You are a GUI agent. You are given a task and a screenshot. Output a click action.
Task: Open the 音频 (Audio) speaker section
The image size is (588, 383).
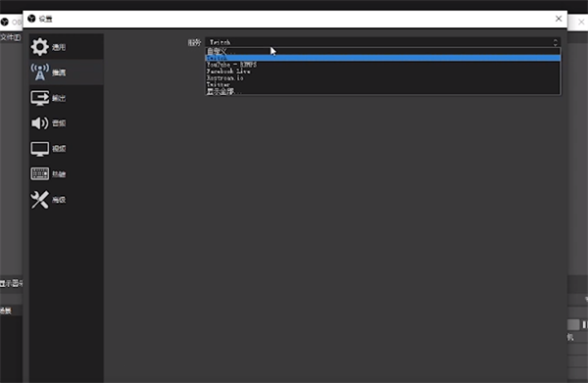click(x=67, y=122)
